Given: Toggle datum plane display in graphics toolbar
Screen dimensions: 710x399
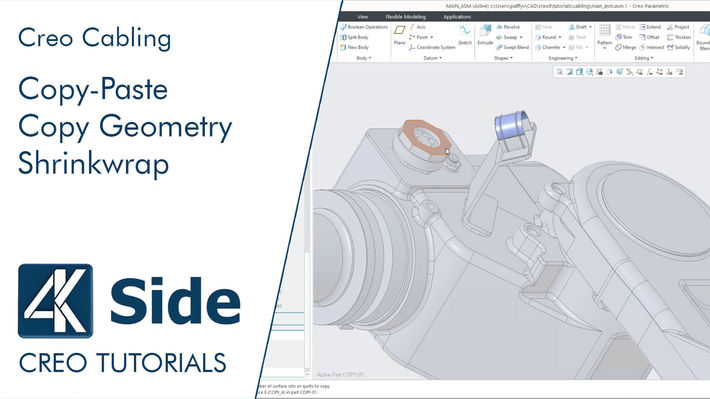Looking at the screenshot, I should (x=639, y=72).
